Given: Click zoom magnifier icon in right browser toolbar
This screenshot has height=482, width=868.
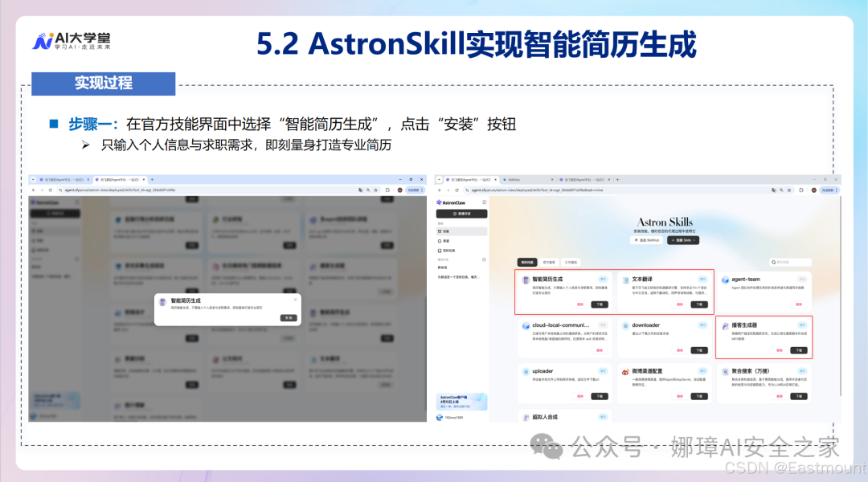Looking at the screenshot, I should click(782, 190).
